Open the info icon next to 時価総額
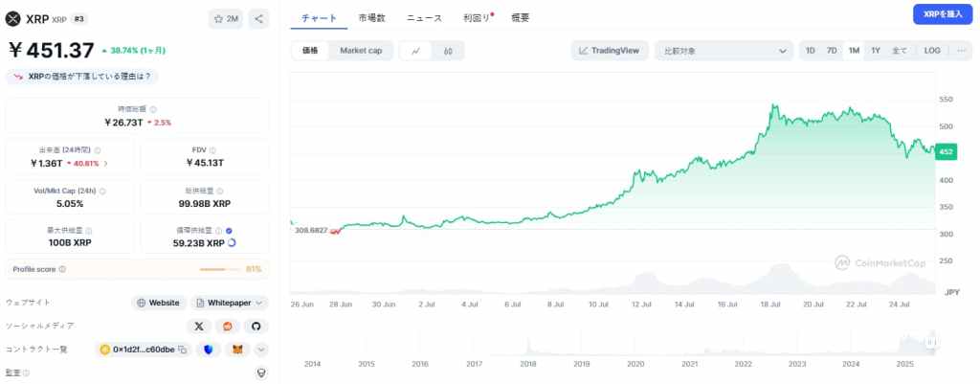 coord(153,109)
